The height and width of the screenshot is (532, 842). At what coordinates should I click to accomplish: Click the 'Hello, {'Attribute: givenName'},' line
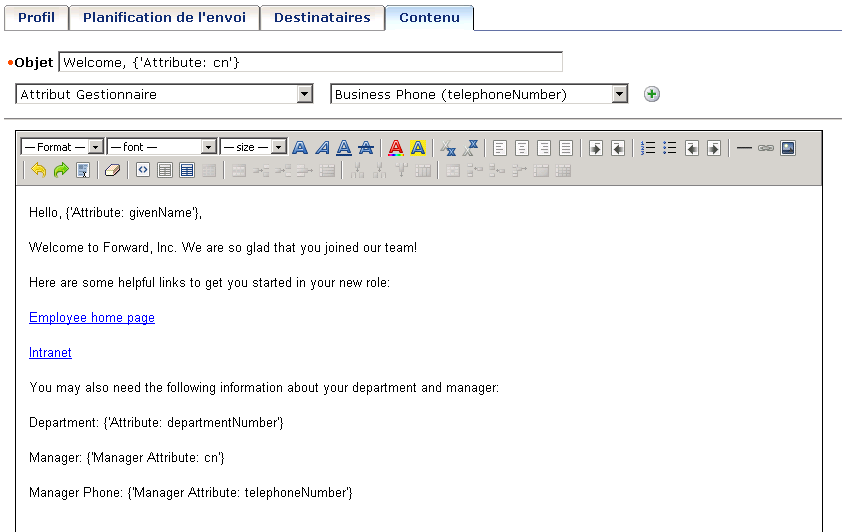point(115,213)
